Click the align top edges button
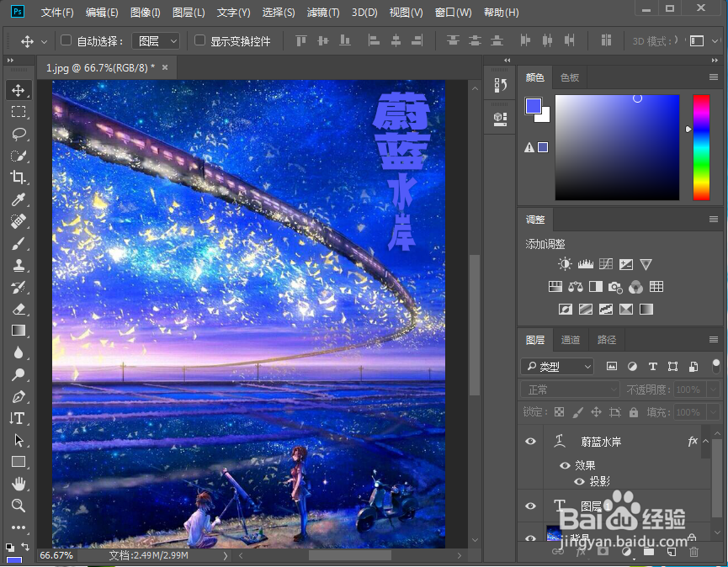The height and width of the screenshot is (567, 728). tap(301, 41)
